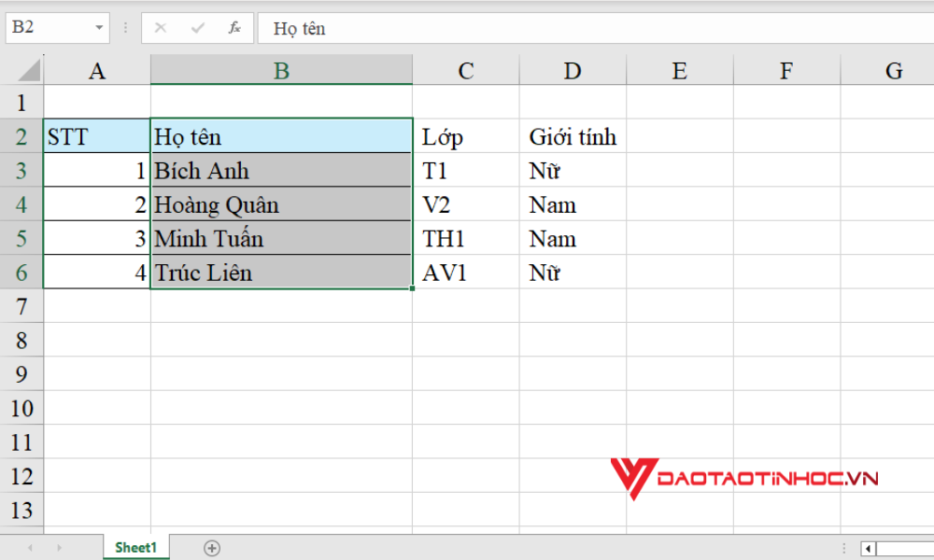Open the Name Box dropdown arrow
This screenshot has height=560, width=934.
[99, 27]
